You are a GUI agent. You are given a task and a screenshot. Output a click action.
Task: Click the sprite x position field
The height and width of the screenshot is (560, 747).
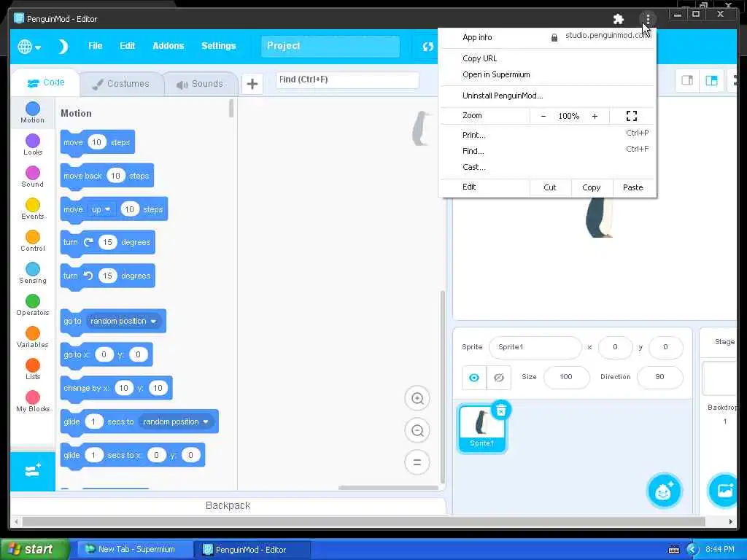coord(615,347)
